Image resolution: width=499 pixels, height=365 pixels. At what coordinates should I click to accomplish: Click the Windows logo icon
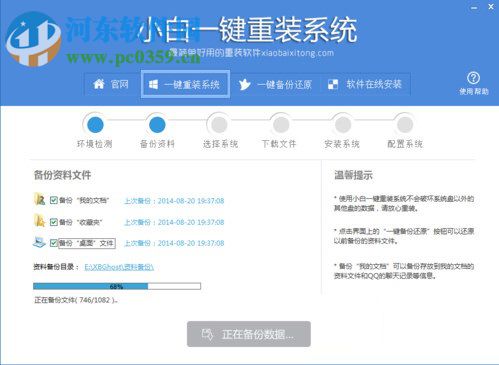point(153,84)
